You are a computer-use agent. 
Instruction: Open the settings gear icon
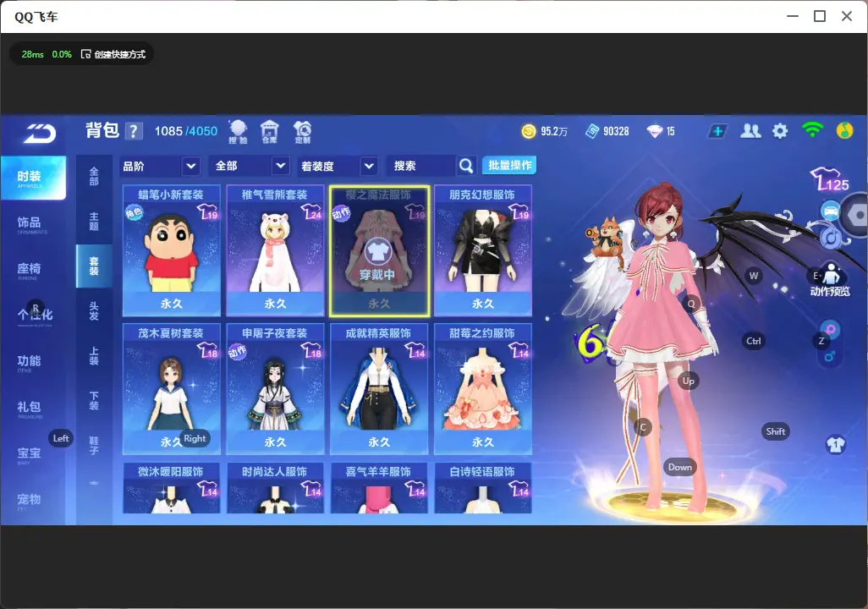point(780,131)
